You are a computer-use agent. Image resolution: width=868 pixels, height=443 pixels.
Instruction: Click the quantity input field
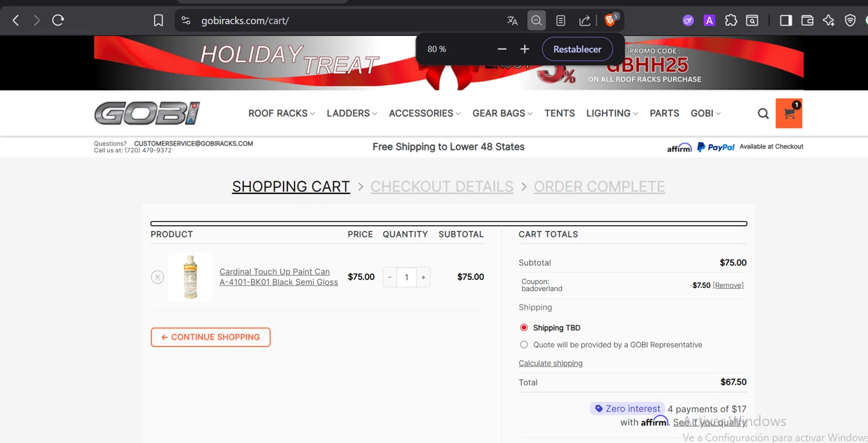[x=407, y=277]
